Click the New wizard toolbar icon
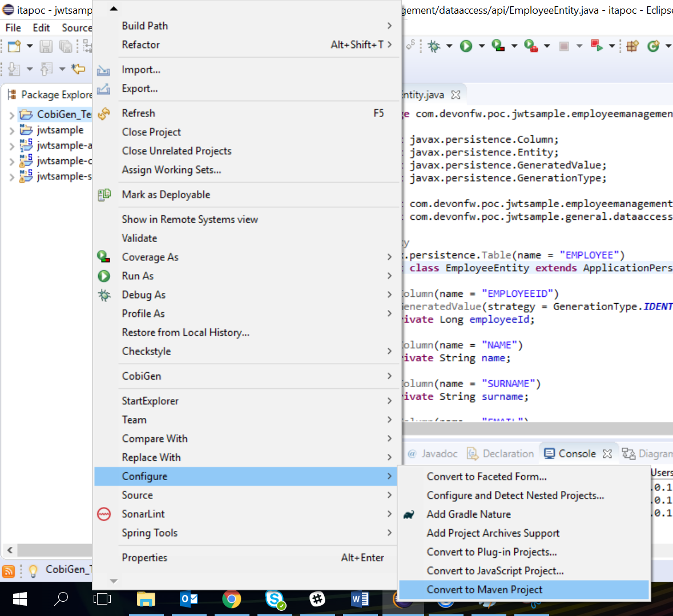The width and height of the screenshot is (673, 616). pyautogui.click(x=14, y=46)
